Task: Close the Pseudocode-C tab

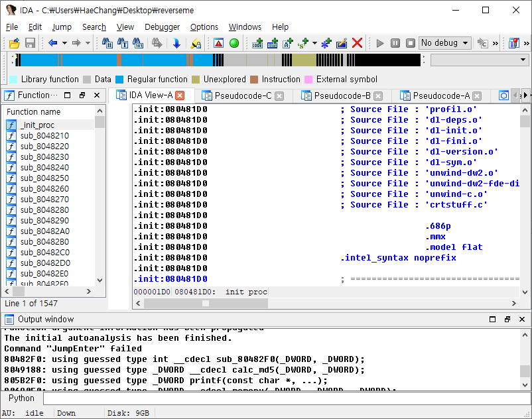Action: (279, 96)
